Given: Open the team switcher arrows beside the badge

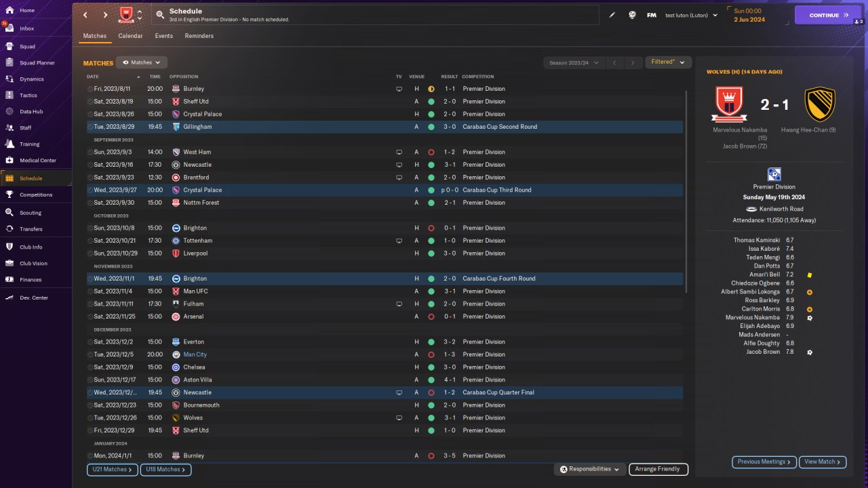Looking at the screenshot, I should pos(140,15).
